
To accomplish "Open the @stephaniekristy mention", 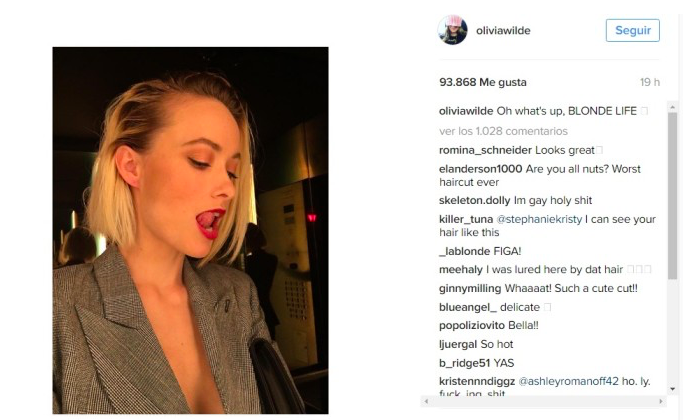I will pyautogui.click(x=539, y=219).
